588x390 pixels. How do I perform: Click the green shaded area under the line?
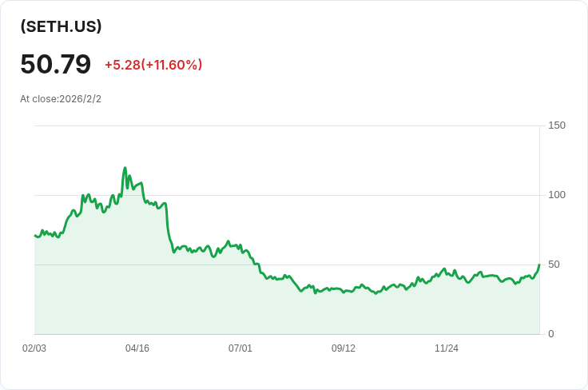(240, 308)
